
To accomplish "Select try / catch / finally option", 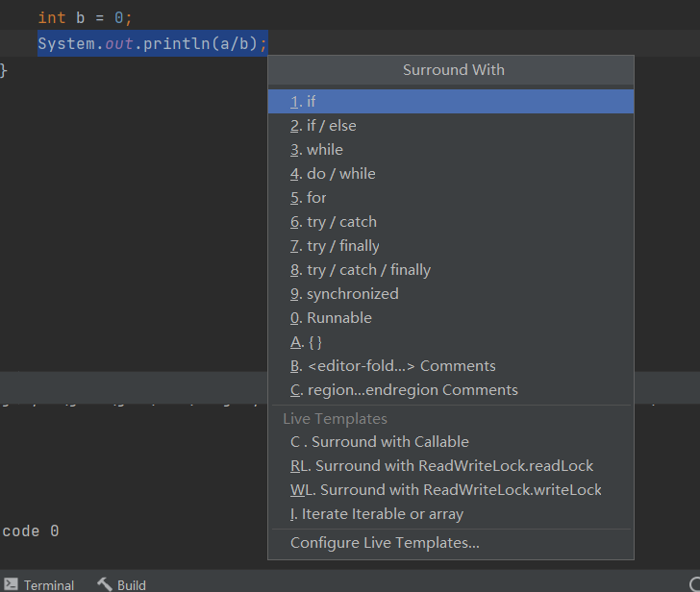I will click(368, 270).
